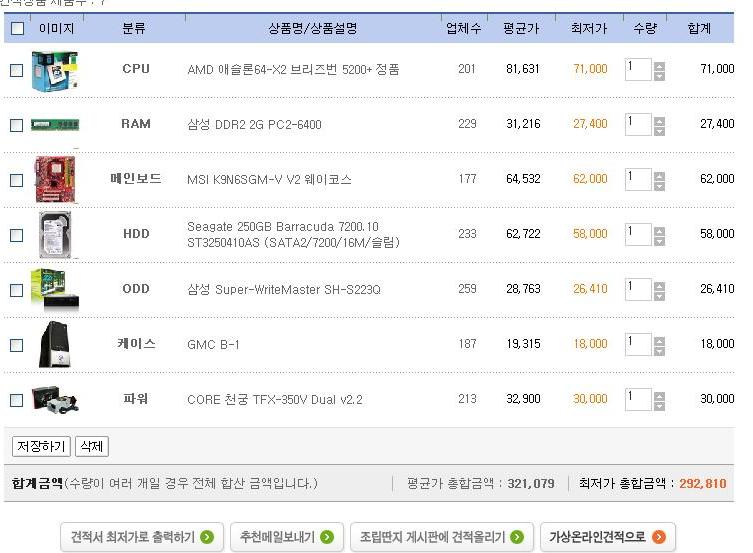Increase quantity for the RAM row
753x553 pixels.
659,122
